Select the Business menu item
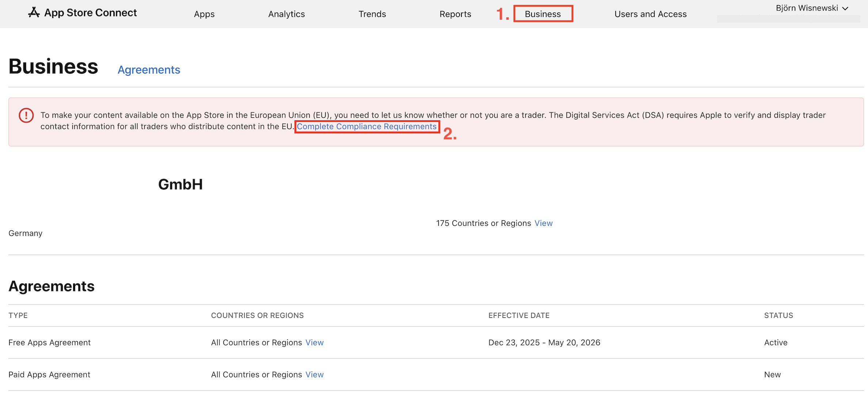 point(543,14)
